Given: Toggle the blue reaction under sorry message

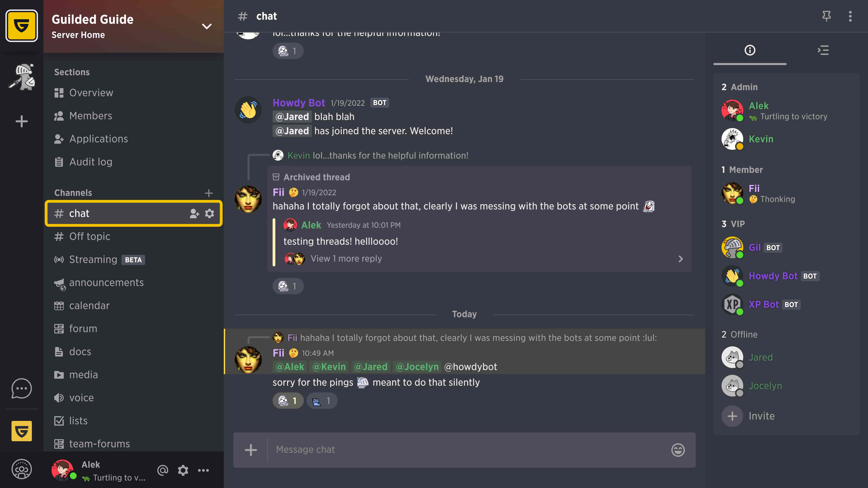Looking at the screenshot, I should point(322,401).
